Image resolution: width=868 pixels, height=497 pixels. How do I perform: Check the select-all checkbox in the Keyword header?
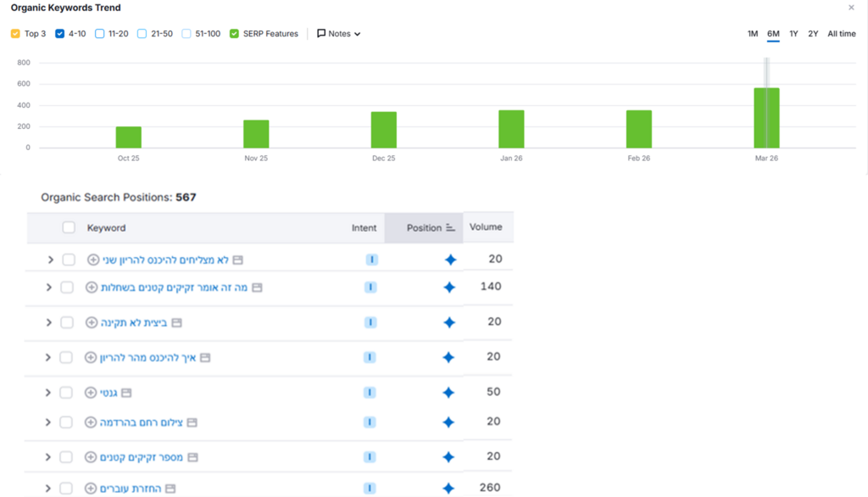click(69, 228)
